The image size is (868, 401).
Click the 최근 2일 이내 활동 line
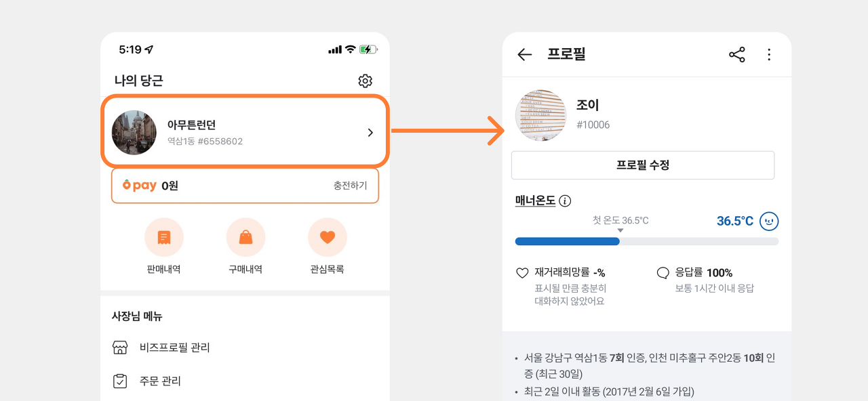(609, 392)
